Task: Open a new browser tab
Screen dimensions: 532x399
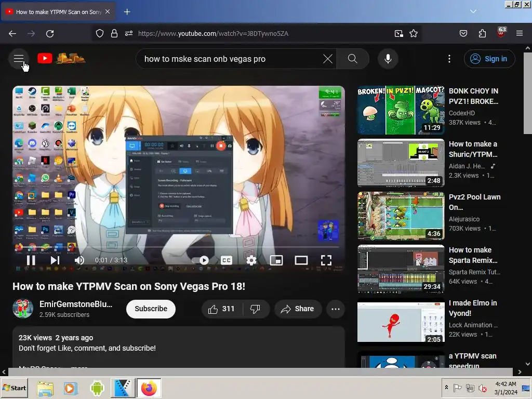Action: click(x=127, y=12)
